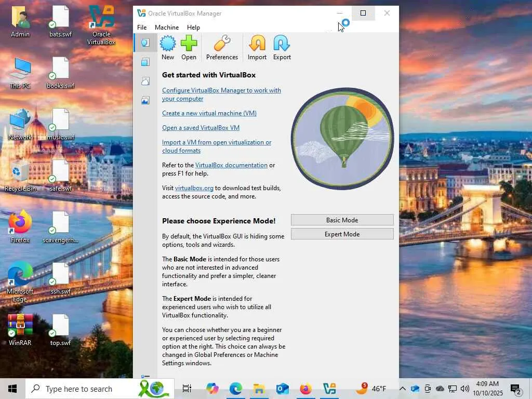Select the Machines tool in the left sidebar
Screen dimensions: 532x399
click(145, 62)
